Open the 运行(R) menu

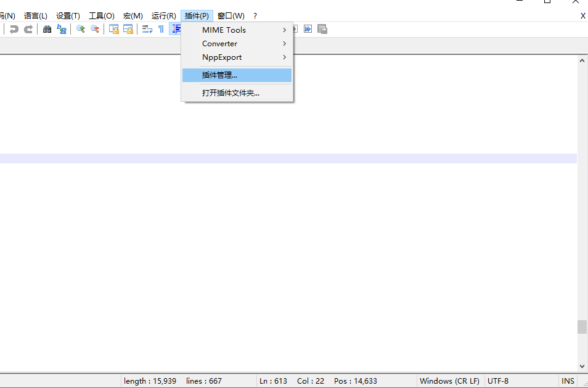tap(164, 16)
